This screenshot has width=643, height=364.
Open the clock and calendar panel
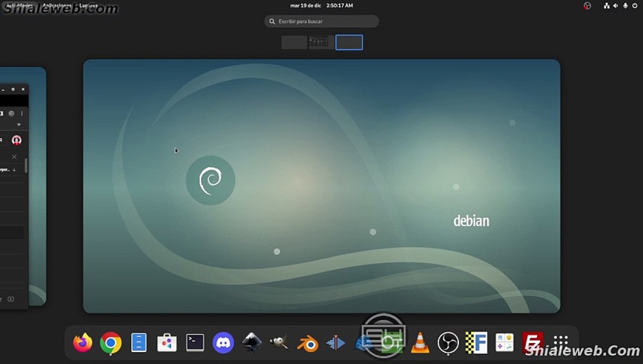[321, 6]
